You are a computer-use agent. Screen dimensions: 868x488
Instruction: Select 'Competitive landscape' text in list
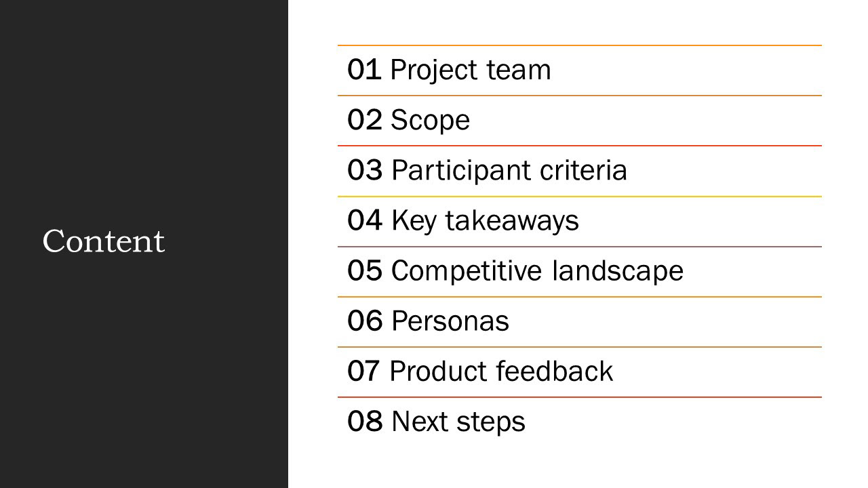(x=537, y=271)
